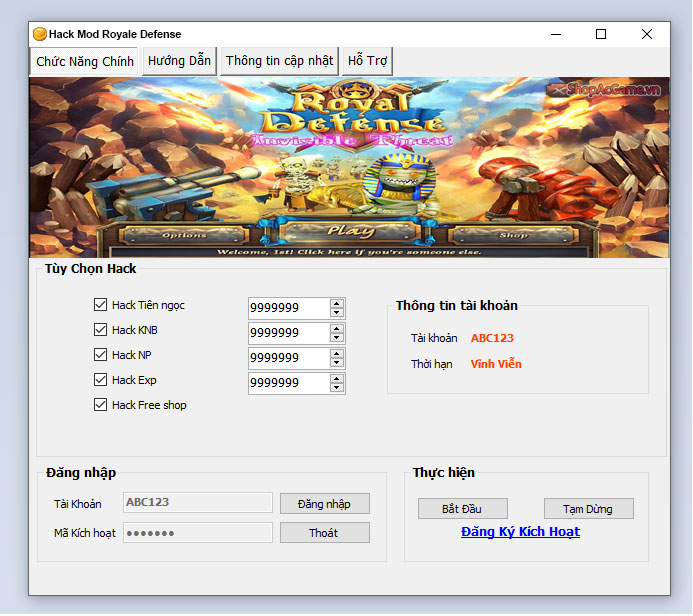The height and width of the screenshot is (616, 693).
Task: Toggle the Hack Tiên ngọc checkbox
Action: coord(100,305)
